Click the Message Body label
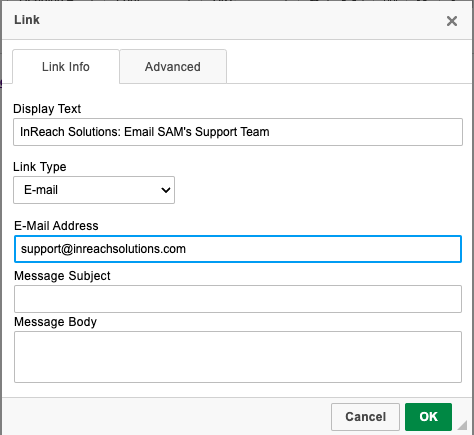Image resolution: width=474 pixels, height=435 pixels. [55, 322]
